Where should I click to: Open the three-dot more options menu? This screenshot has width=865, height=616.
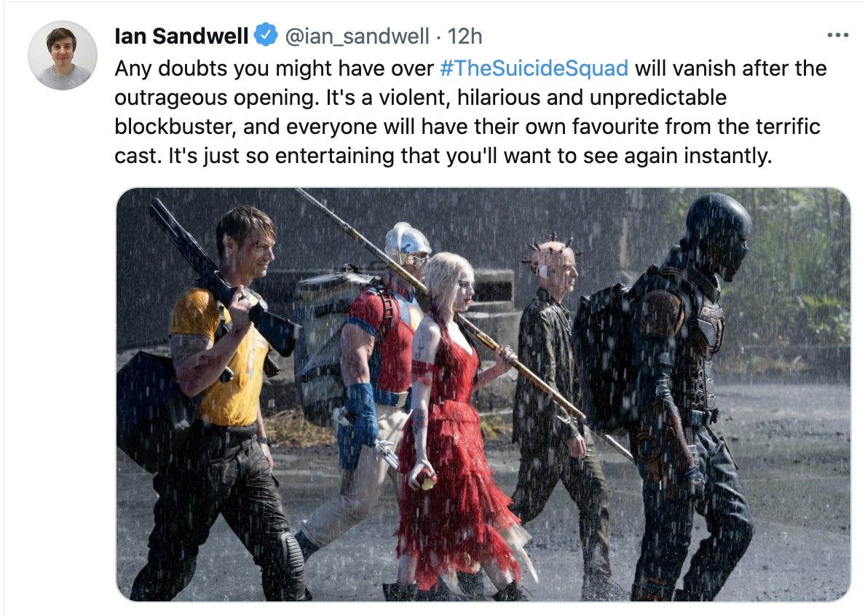click(837, 35)
